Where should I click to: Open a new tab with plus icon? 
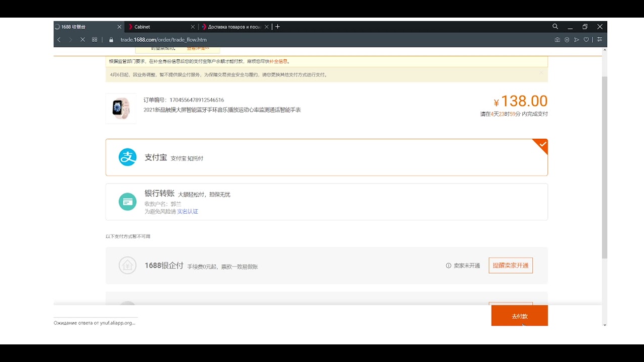point(277,27)
